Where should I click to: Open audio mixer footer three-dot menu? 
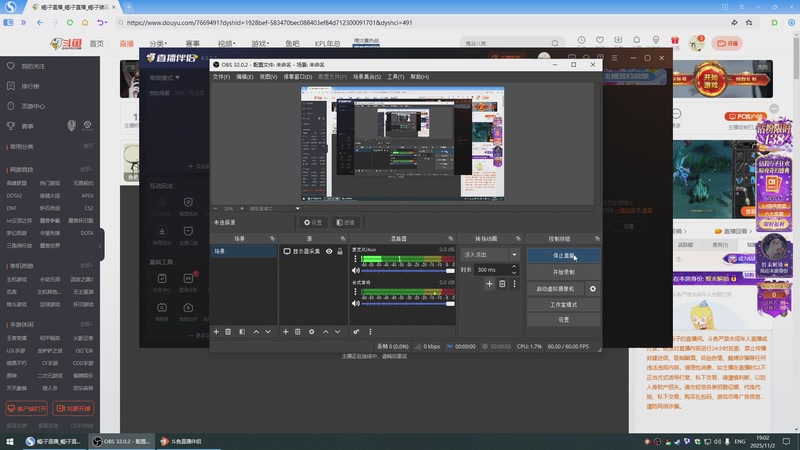[x=370, y=332]
